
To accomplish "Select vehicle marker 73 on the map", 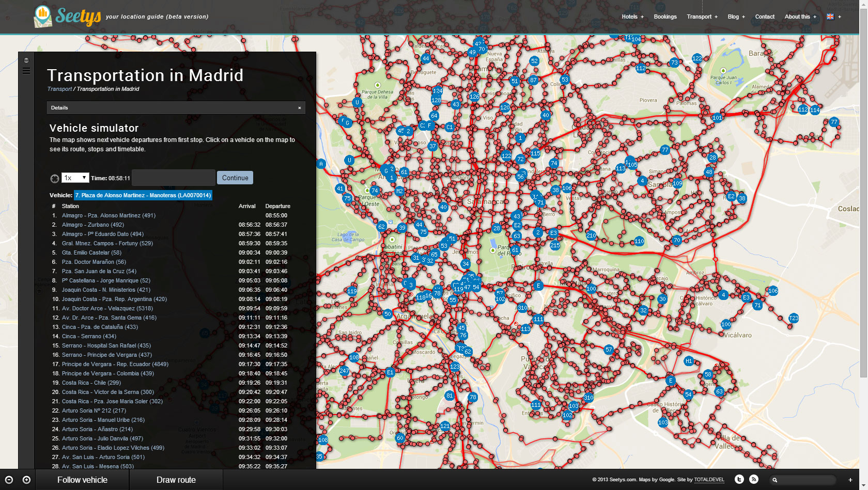I will tap(674, 62).
